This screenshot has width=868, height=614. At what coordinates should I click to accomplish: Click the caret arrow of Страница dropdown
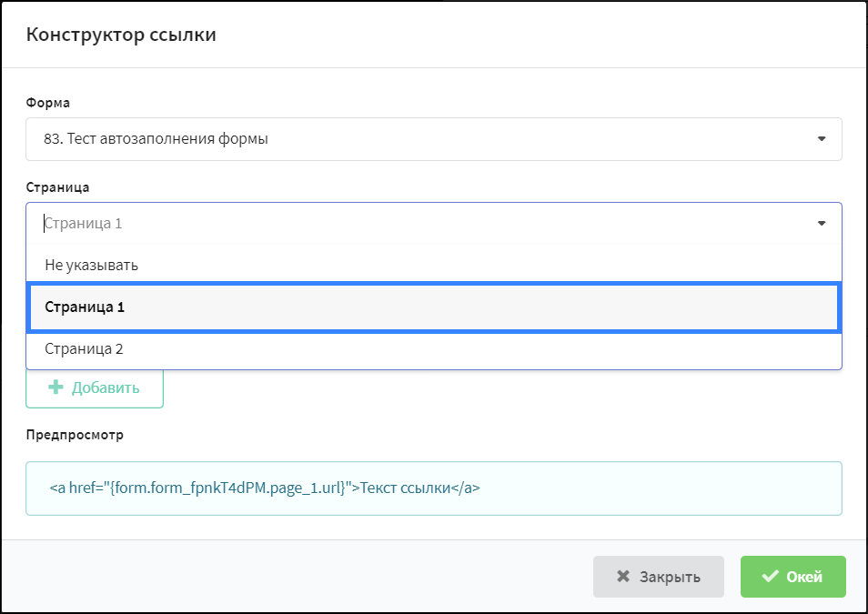pos(822,224)
